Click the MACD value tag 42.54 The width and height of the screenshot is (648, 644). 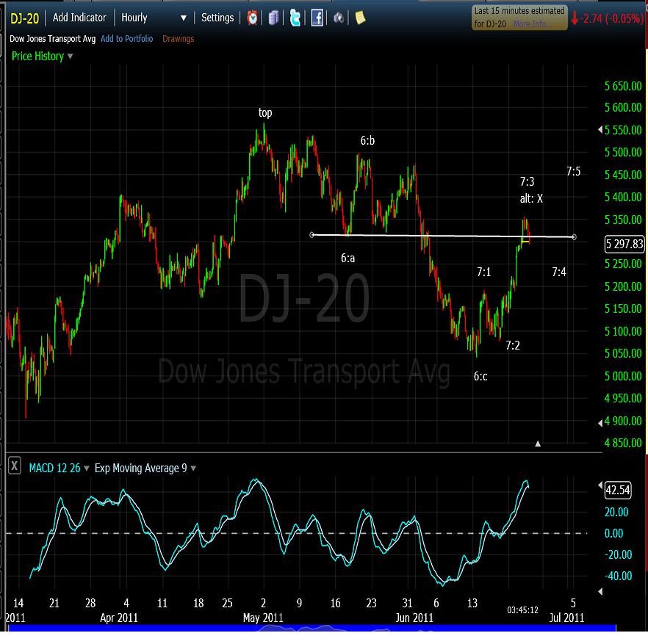pyautogui.click(x=618, y=490)
